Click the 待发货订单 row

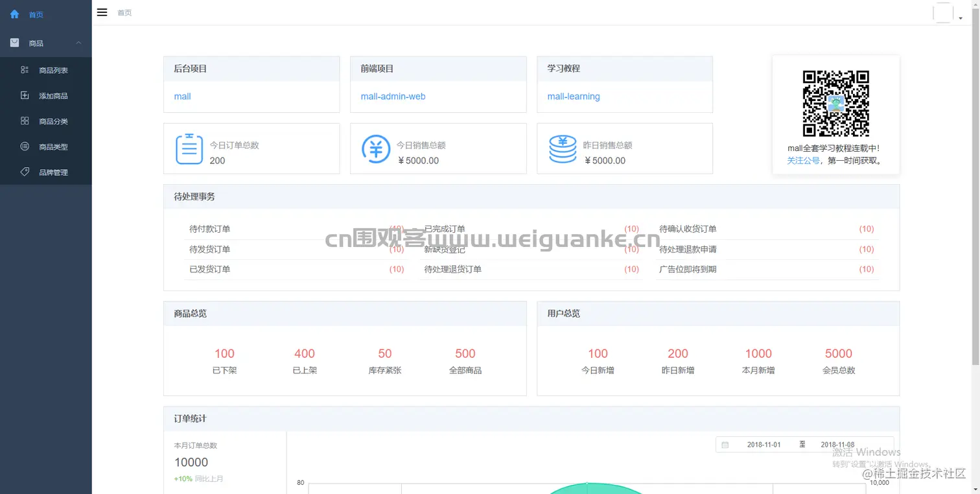(x=297, y=249)
